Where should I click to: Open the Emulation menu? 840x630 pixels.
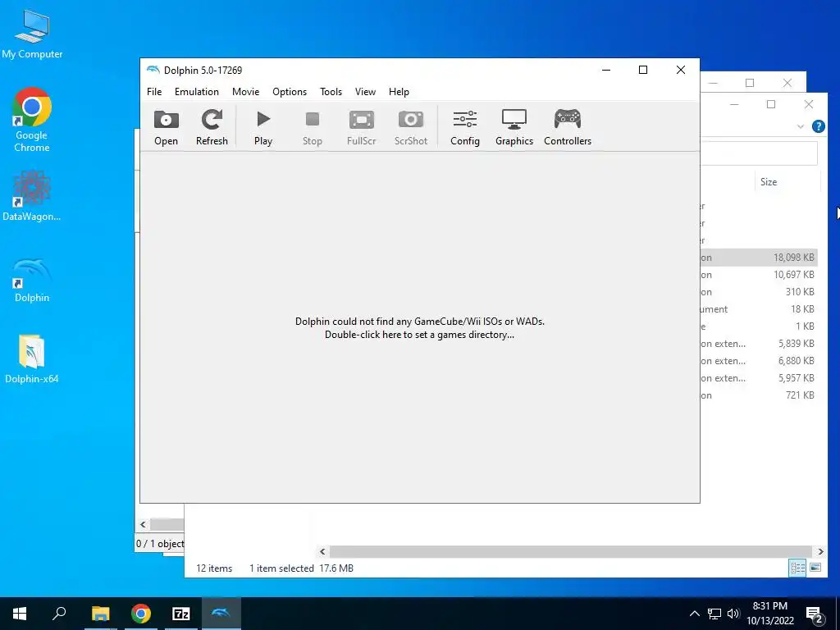pyautogui.click(x=197, y=92)
